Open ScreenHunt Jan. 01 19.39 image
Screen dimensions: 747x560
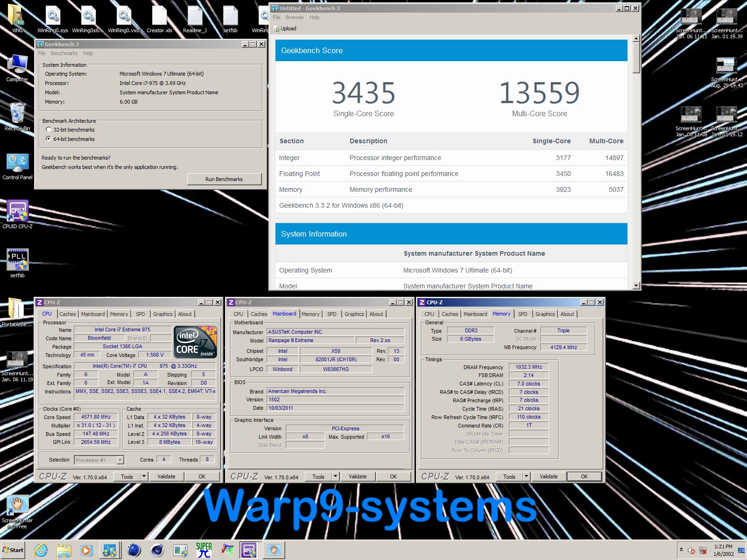point(727,23)
